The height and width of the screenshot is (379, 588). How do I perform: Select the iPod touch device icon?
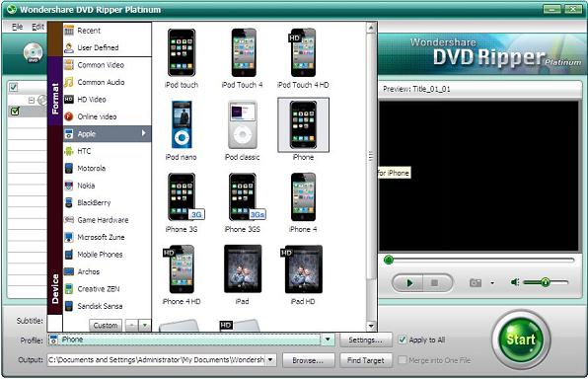(x=182, y=52)
